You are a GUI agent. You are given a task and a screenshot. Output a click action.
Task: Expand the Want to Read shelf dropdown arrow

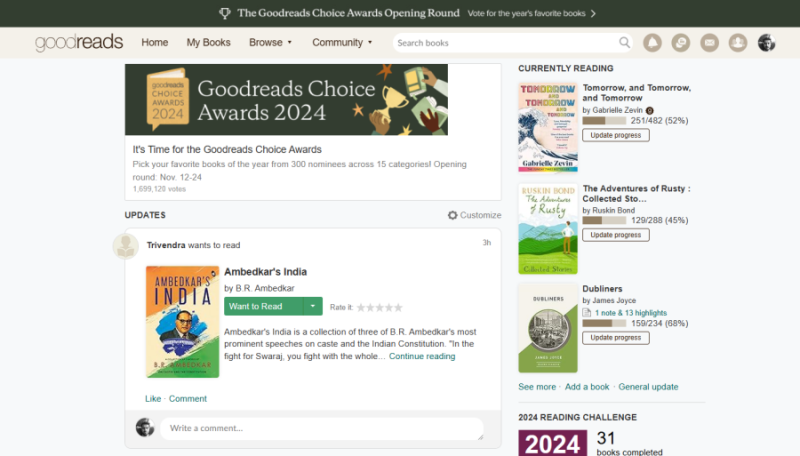pos(313,306)
